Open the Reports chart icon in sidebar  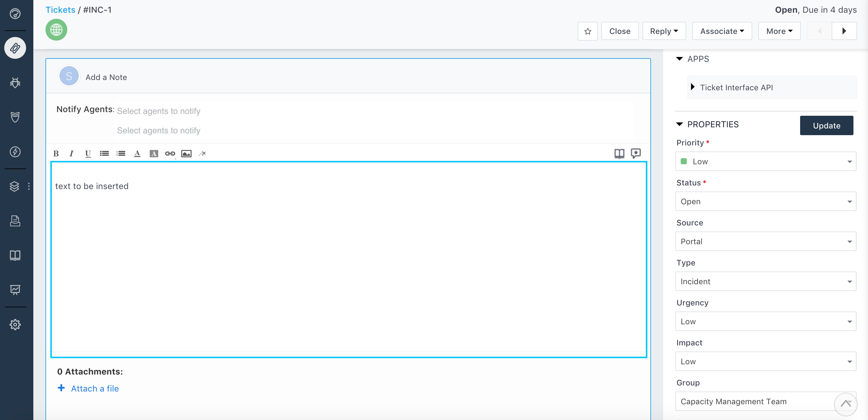pyautogui.click(x=15, y=290)
